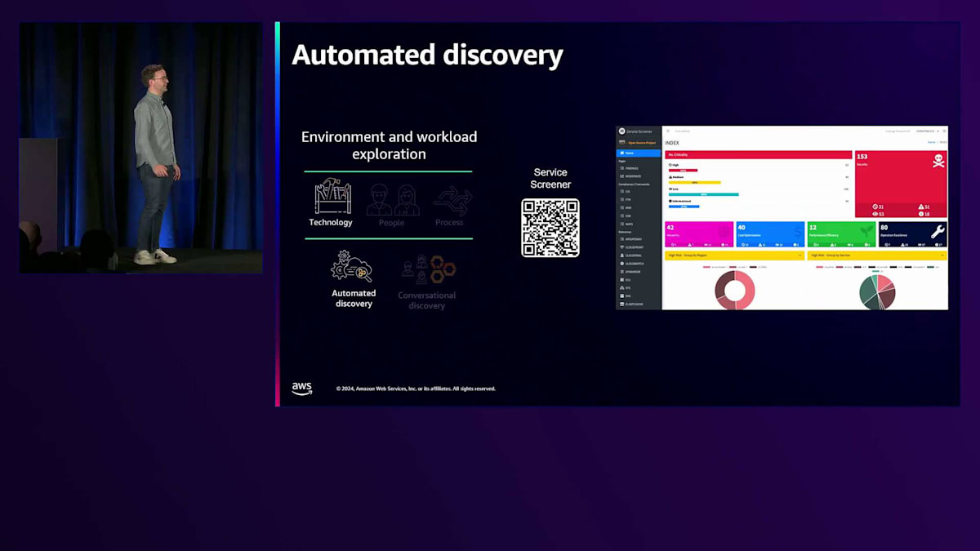This screenshot has width=980, height=551.
Task: Click the teal Low criticality progress bar
Action: click(x=704, y=194)
